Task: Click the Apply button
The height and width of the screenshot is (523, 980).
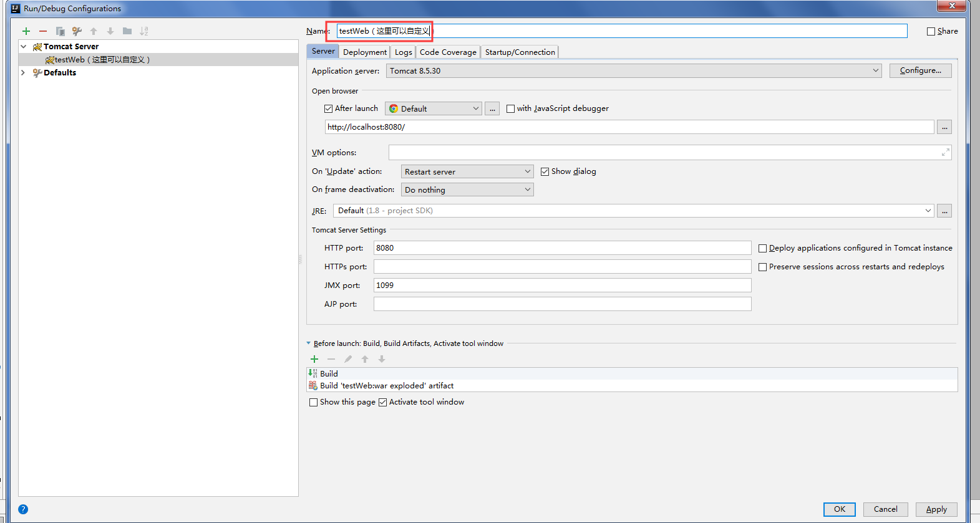Action: tap(936, 509)
